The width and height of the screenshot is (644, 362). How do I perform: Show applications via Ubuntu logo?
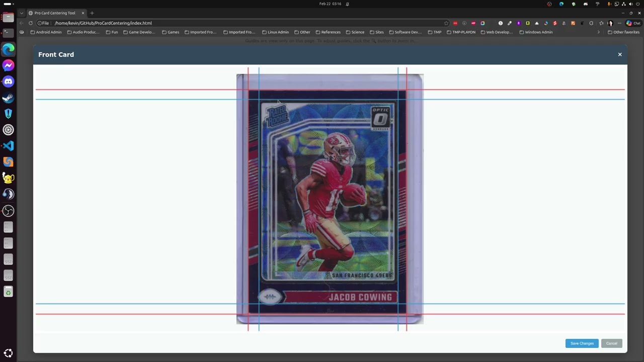(8, 353)
